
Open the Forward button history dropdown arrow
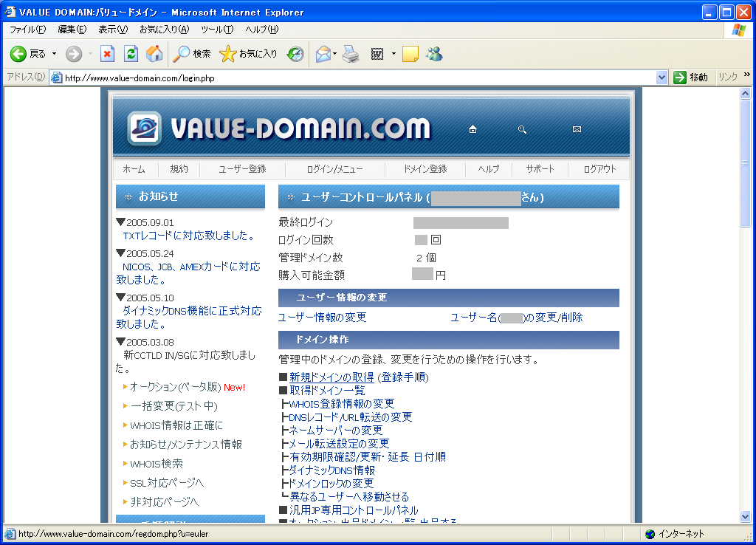pos(90,54)
